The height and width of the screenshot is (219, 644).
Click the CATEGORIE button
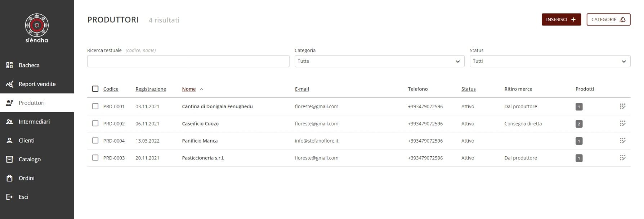tap(608, 19)
